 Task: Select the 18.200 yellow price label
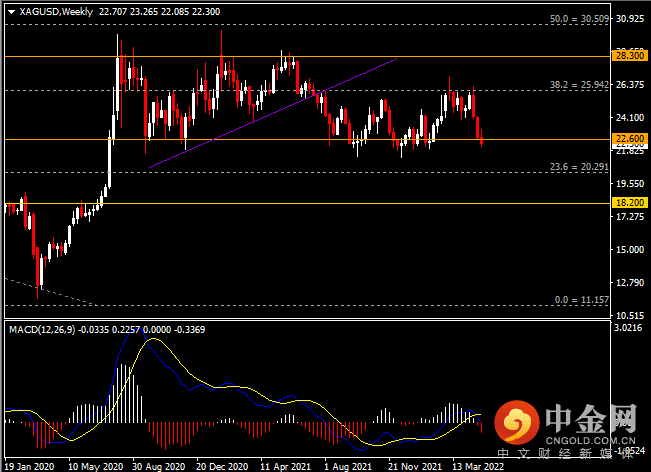(630, 203)
